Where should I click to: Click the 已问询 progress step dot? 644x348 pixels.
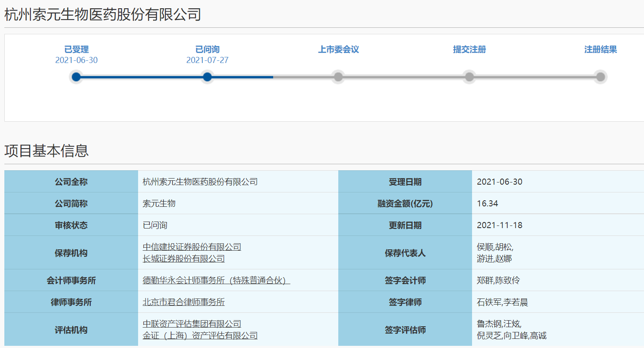208,77
